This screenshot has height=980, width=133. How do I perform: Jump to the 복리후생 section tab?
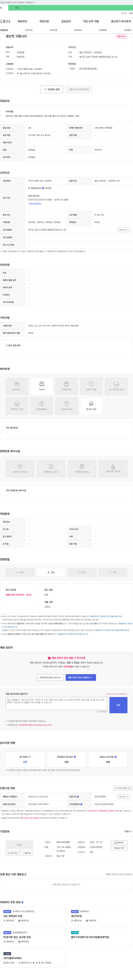coord(78,30)
